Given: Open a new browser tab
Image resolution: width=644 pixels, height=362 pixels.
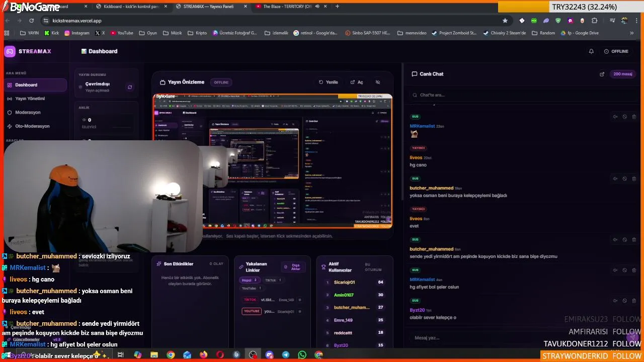Looking at the screenshot, I should click(337, 7).
